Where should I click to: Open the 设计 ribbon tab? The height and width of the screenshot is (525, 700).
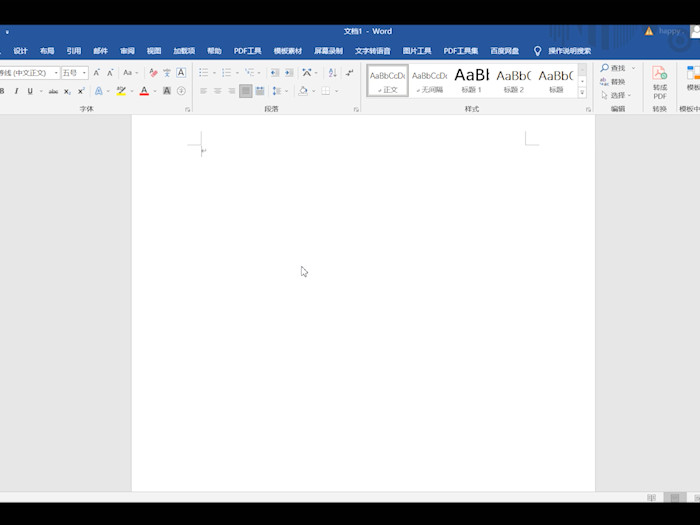[20, 51]
